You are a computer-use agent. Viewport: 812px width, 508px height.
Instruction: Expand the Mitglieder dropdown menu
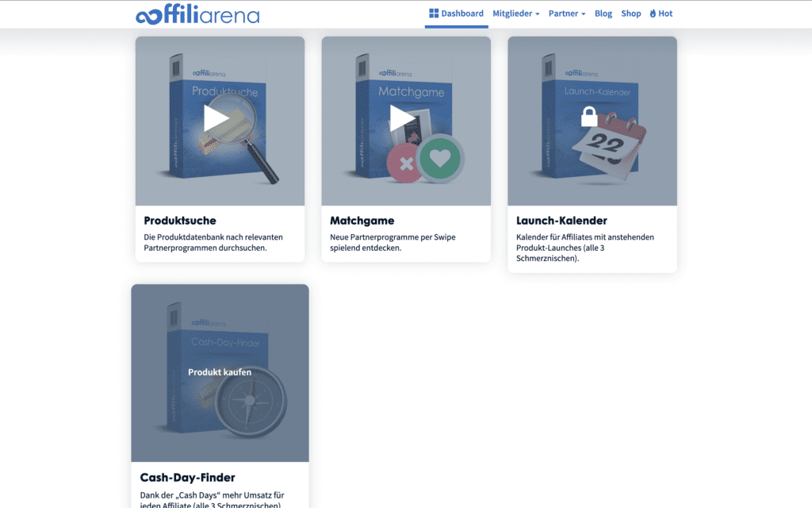[x=515, y=13]
